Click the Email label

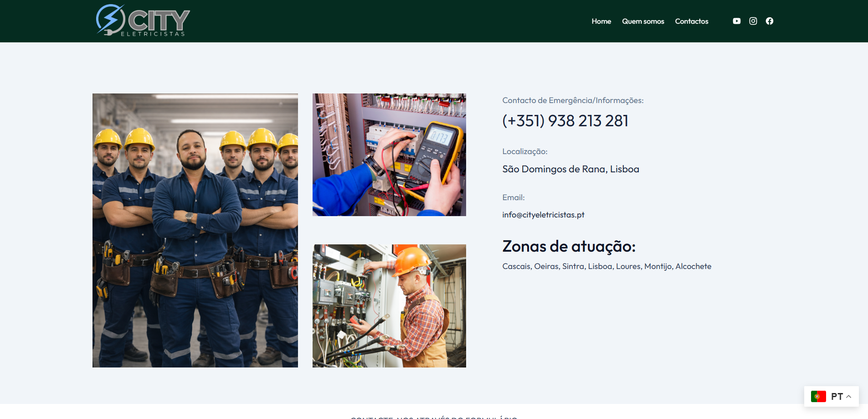point(513,197)
